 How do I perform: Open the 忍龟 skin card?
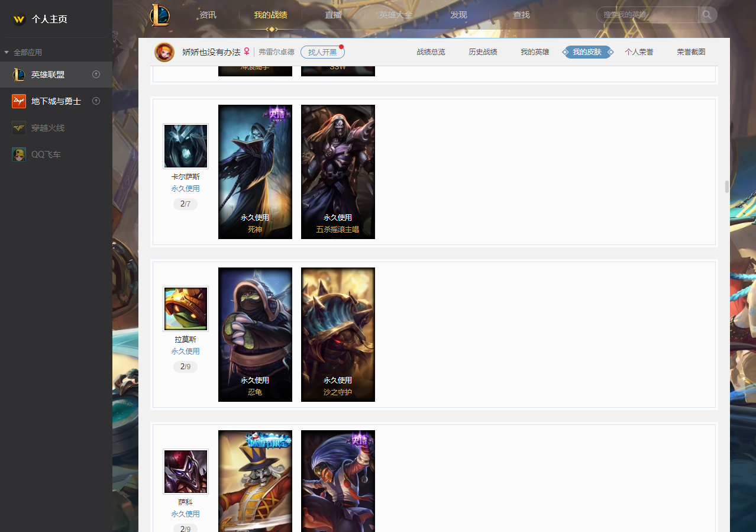(x=255, y=334)
